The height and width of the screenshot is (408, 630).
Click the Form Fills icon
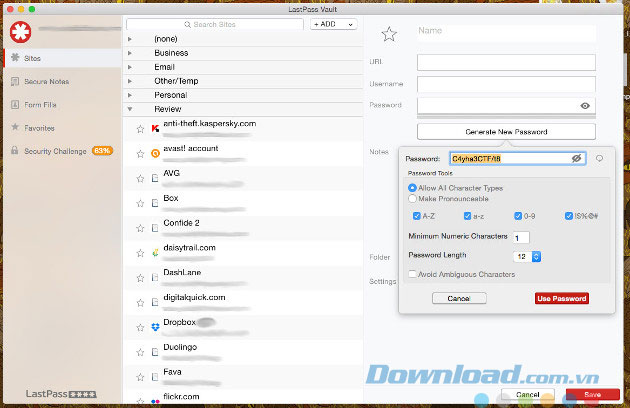click(x=15, y=105)
